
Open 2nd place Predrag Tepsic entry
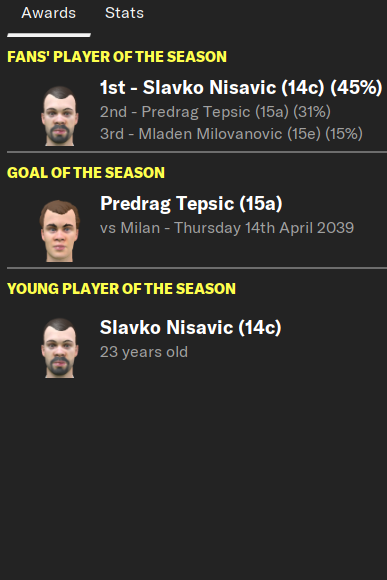pos(215,112)
